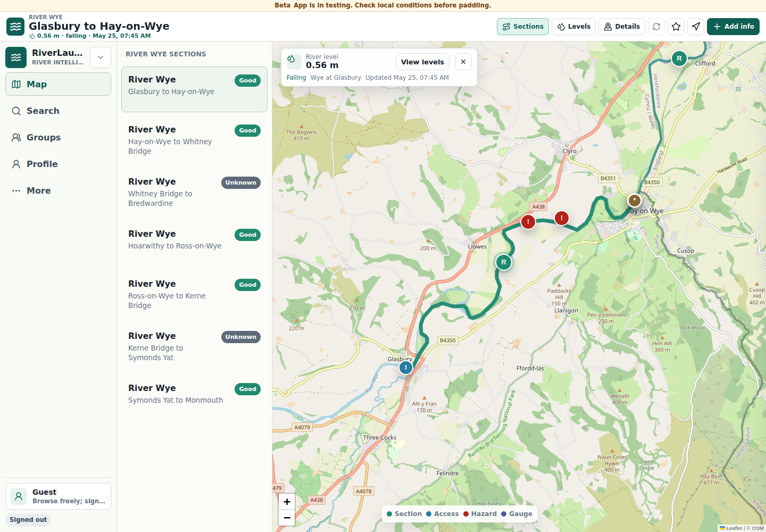Image resolution: width=766 pixels, height=532 pixels.
Task: Click the R marker near Llowes
Action: 504,262
